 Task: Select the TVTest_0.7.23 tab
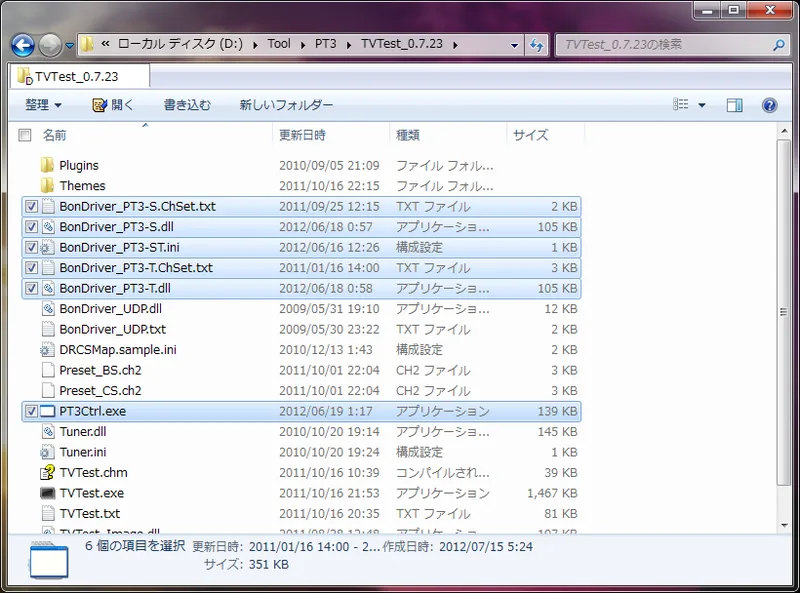pos(79,77)
